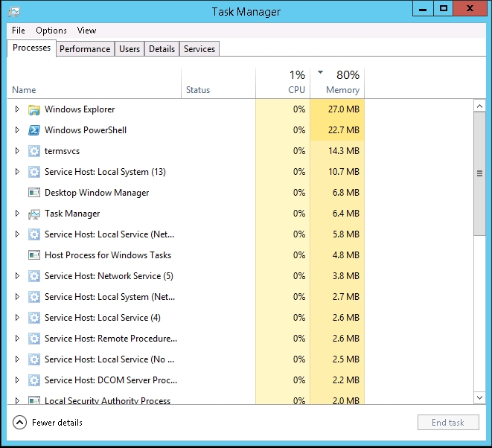Click the 4.8 MB memory value
Image resolution: width=492 pixels, height=448 pixels.
pyautogui.click(x=346, y=255)
